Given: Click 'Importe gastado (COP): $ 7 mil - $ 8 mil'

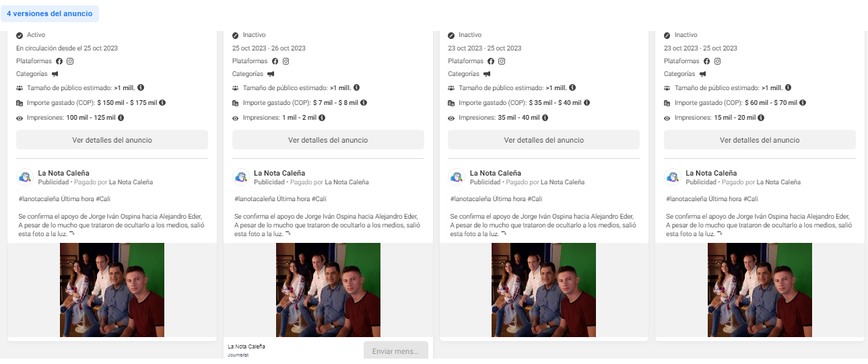Looking at the screenshot, I should [x=301, y=103].
